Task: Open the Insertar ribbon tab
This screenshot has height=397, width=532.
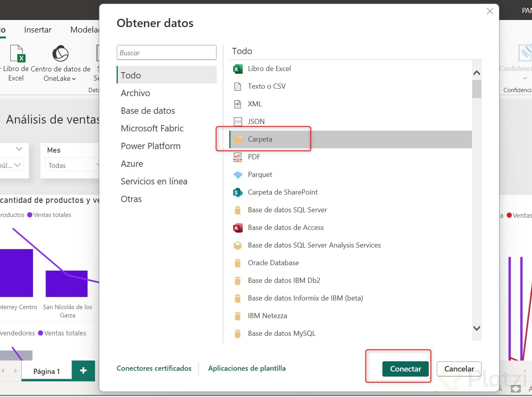Action: click(38, 30)
